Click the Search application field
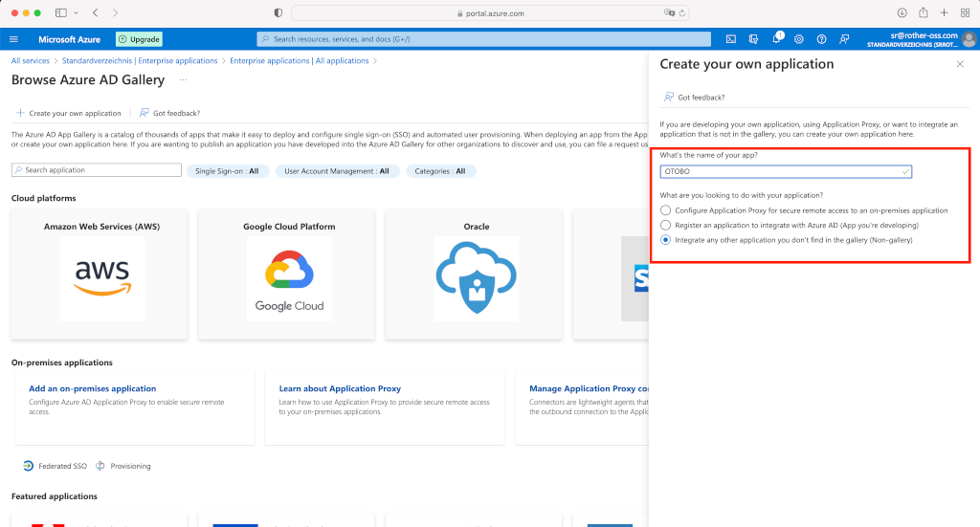 (x=97, y=170)
